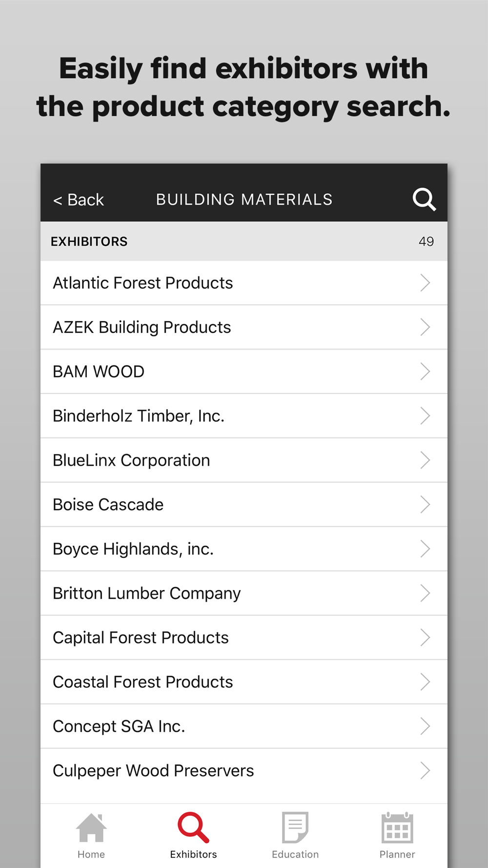
Task: Choose Coastal Forest Products row
Action: [x=244, y=682]
